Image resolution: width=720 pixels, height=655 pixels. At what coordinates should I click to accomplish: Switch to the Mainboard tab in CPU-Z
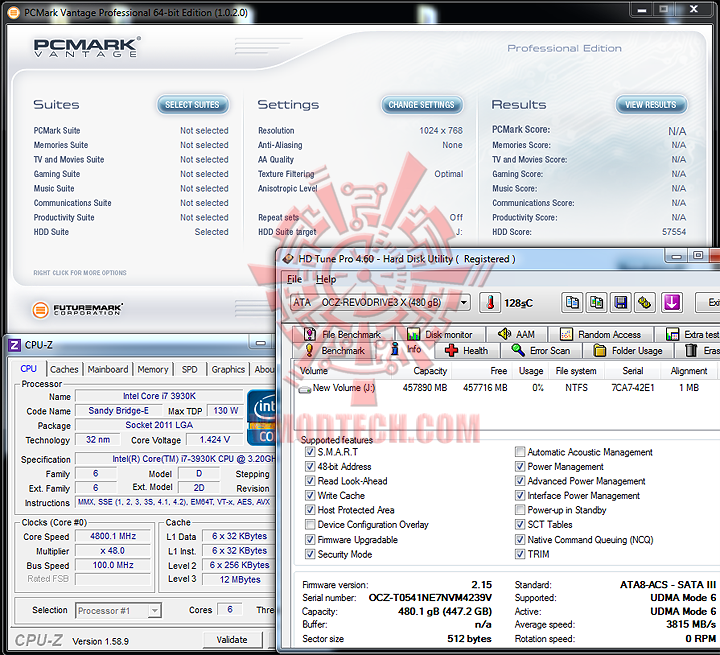pyautogui.click(x=108, y=369)
